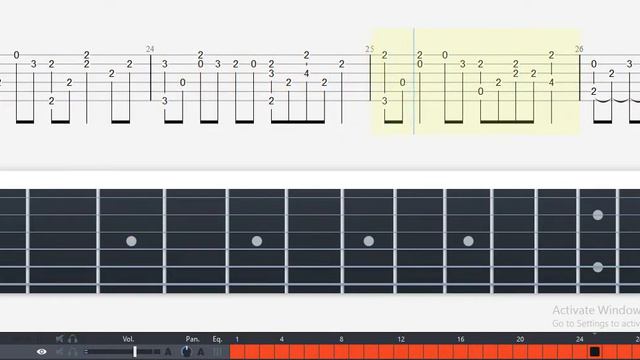Click the track volume slider handle
Screen dimensions: 640x360
point(135,351)
